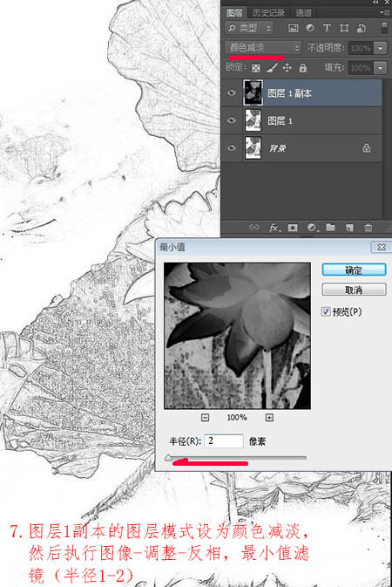Filter layers by pixel layer icon
The image size is (392, 587).
[x=294, y=28]
